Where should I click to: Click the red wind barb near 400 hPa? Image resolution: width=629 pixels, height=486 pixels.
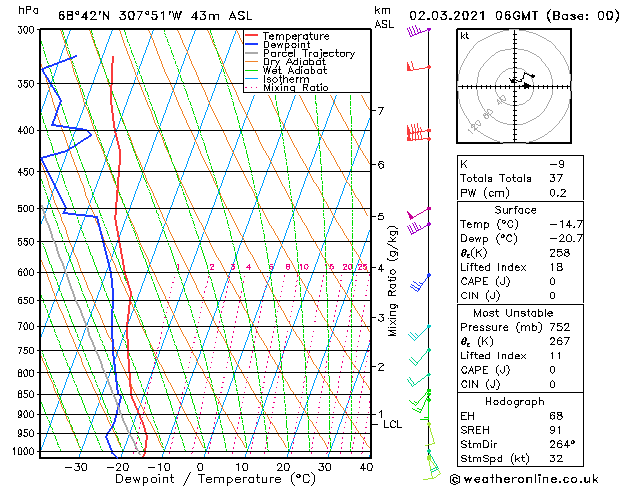pyautogui.click(x=418, y=133)
